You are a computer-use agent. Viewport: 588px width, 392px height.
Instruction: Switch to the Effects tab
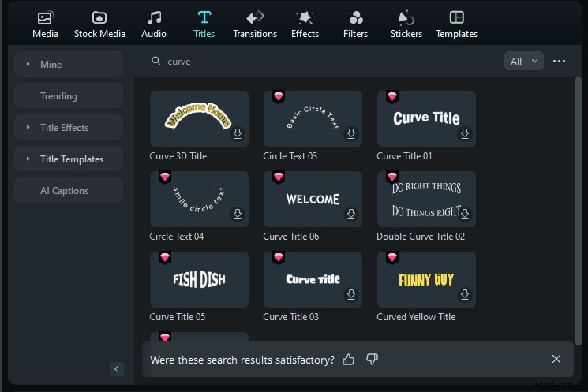pos(305,24)
